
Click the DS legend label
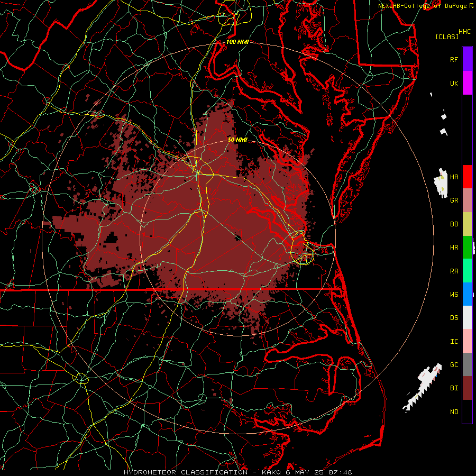tap(454, 318)
